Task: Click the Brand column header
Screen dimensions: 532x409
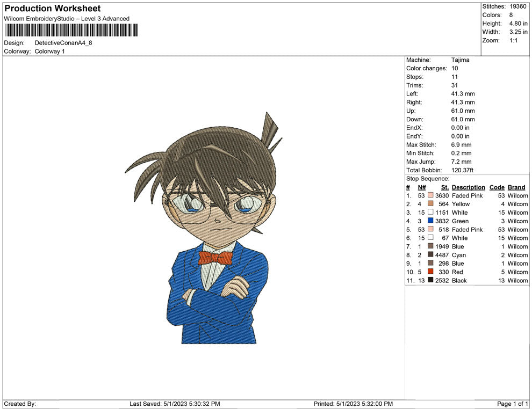Action: (516, 187)
